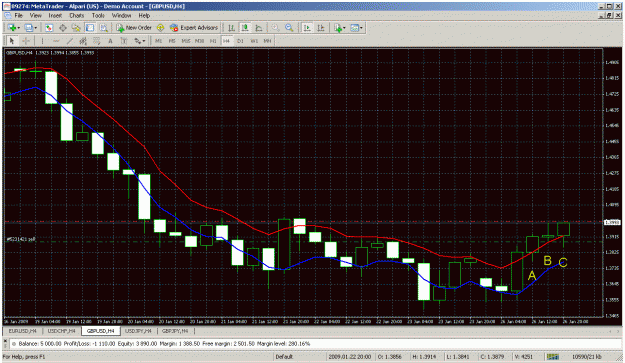
Task: Select the Vertical Line drawing tool
Action: (x=42, y=41)
